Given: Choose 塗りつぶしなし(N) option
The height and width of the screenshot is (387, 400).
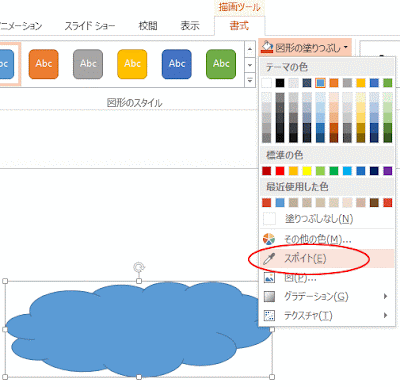Looking at the screenshot, I should coord(327,219).
